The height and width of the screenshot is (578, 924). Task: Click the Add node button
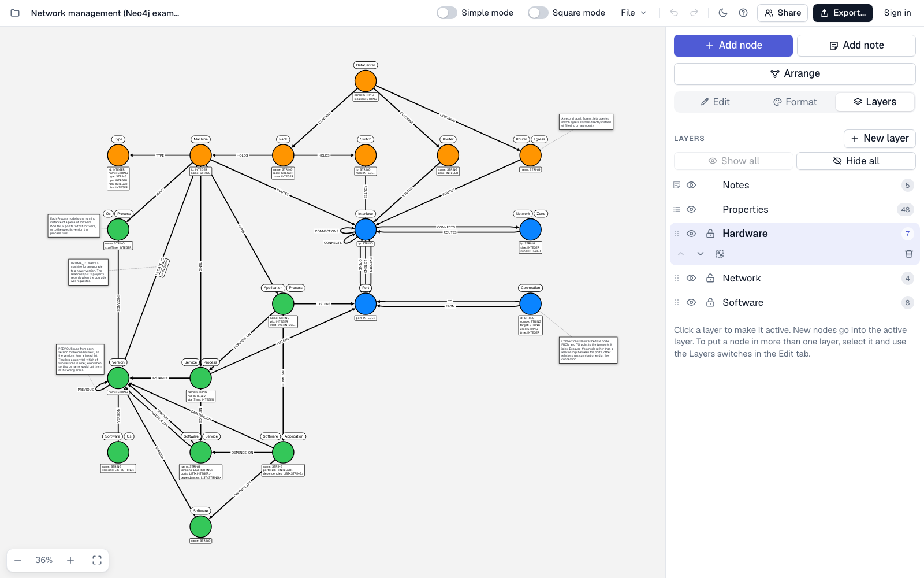[x=733, y=46]
